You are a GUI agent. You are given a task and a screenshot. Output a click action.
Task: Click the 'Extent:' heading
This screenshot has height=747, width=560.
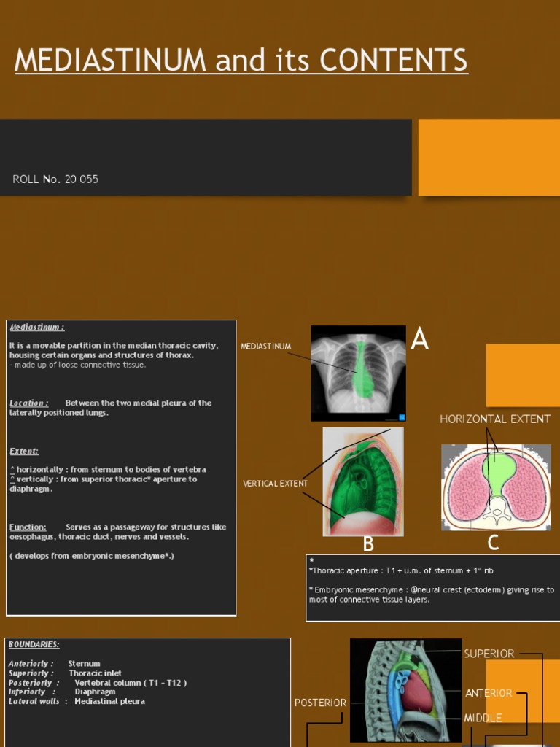pyautogui.click(x=24, y=451)
